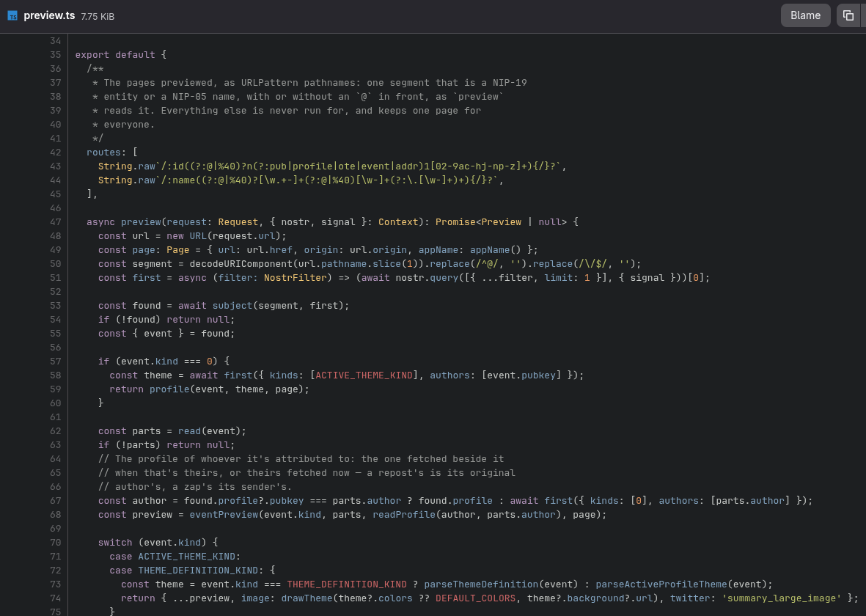Click the TypeScript file icon beside preview.ts

[12, 16]
